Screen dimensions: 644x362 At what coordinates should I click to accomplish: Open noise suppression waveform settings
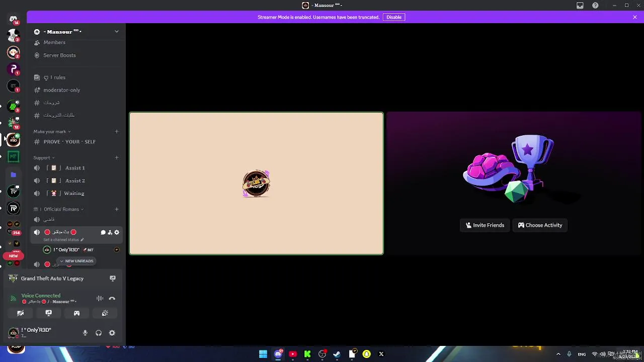click(x=100, y=299)
